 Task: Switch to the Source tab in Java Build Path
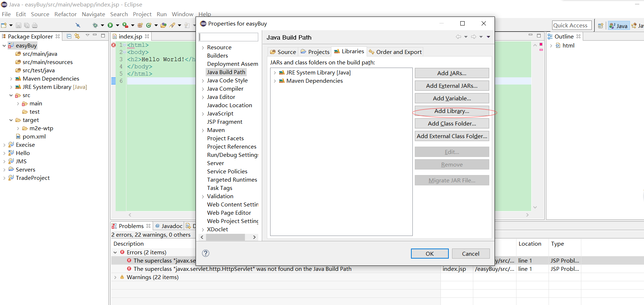(x=283, y=52)
